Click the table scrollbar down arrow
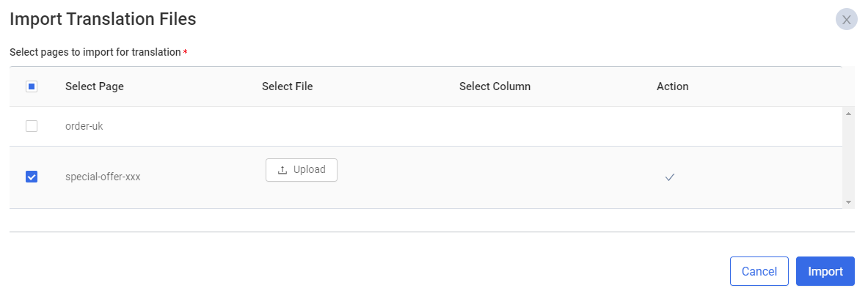 849,202
